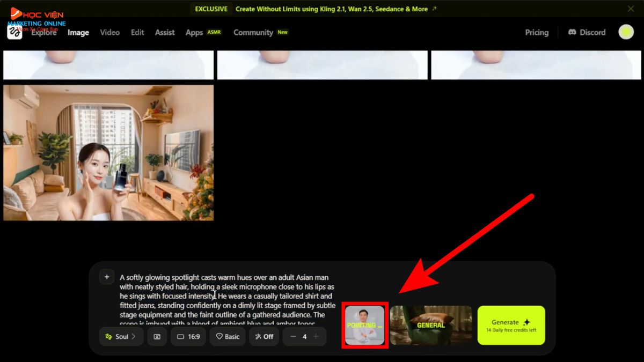Increase image count with plus button
Image resolution: width=644 pixels, height=362 pixels.
(316, 337)
